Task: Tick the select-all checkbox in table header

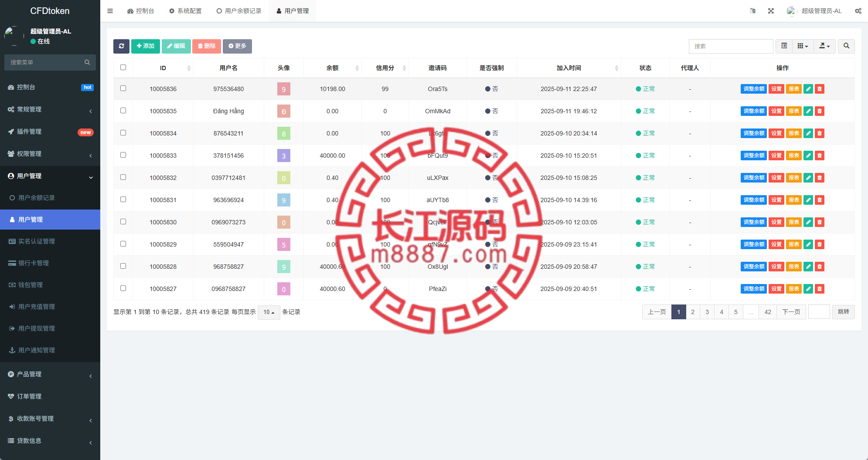Action: click(x=123, y=68)
